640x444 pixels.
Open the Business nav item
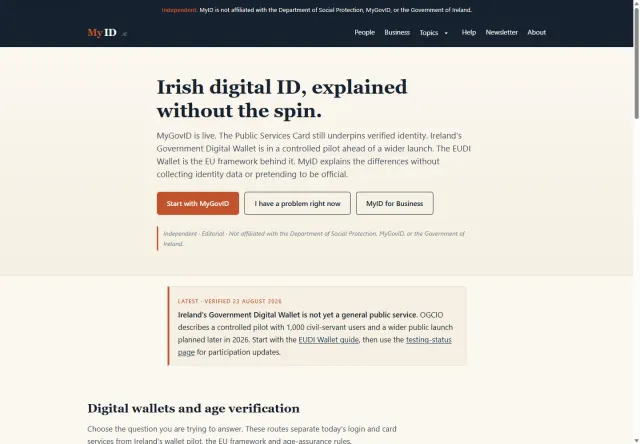(x=397, y=32)
